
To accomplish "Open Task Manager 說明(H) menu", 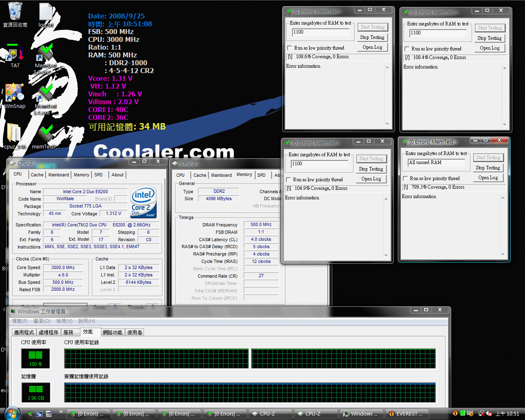I will click(x=87, y=321).
